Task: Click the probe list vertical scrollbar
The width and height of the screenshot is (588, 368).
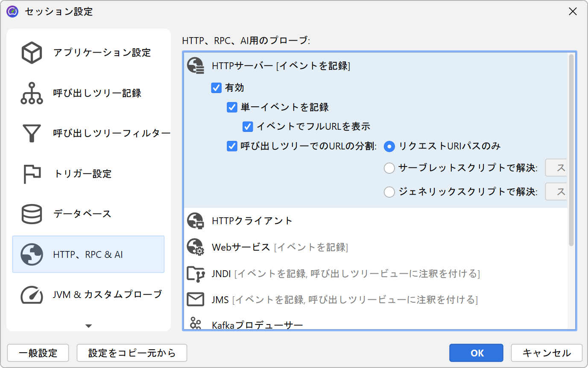Action: (571, 149)
